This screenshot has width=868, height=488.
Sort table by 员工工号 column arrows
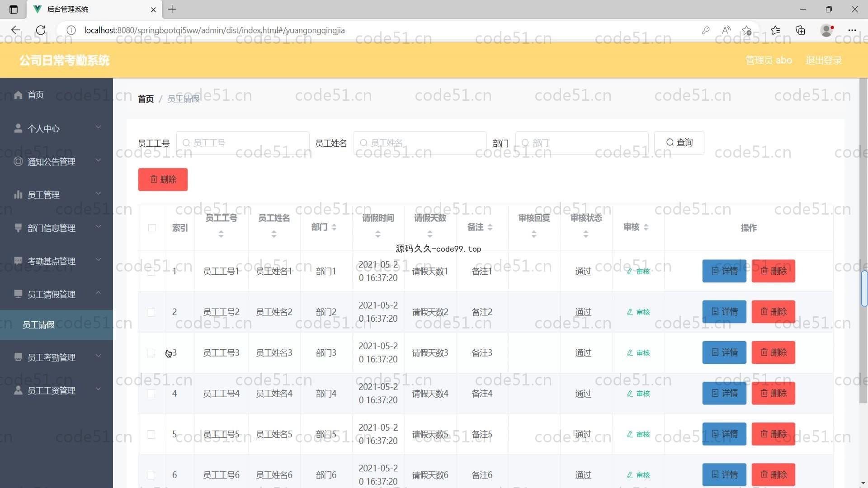coord(221,234)
